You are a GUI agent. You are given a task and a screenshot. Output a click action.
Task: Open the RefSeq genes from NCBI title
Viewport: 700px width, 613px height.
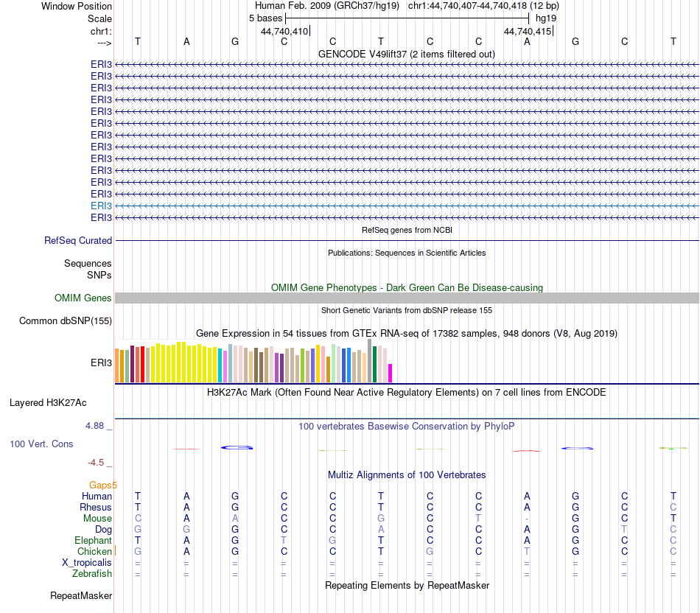[407, 230]
